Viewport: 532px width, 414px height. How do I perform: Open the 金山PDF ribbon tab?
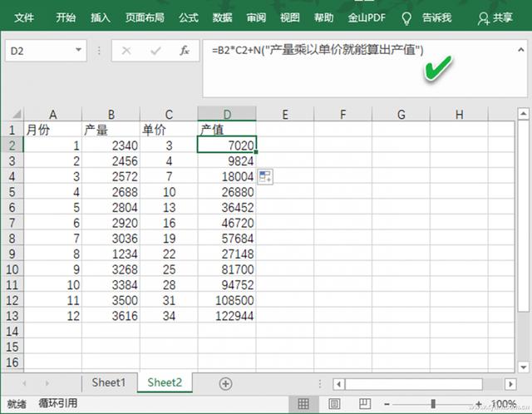[x=367, y=17]
